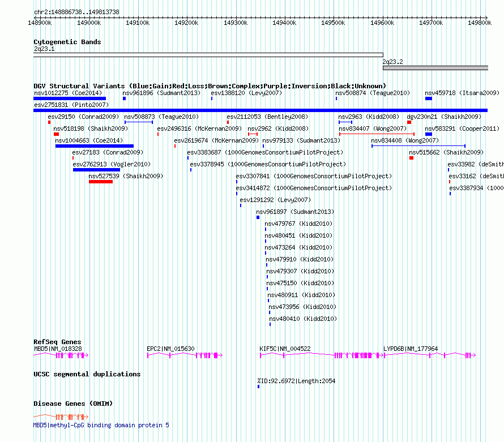Click the esv3383687 1000Genomes label
The height and width of the screenshot is (442, 504).
(x=265, y=152)
